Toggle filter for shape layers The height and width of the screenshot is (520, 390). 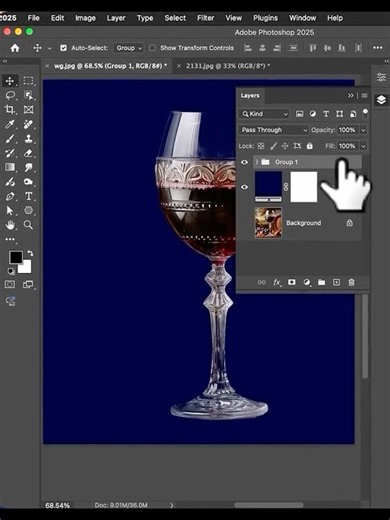pyautogui.click(x=339, y=114)
